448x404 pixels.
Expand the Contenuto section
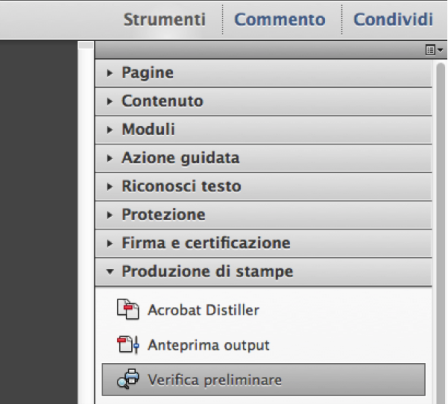pos(264,101)
